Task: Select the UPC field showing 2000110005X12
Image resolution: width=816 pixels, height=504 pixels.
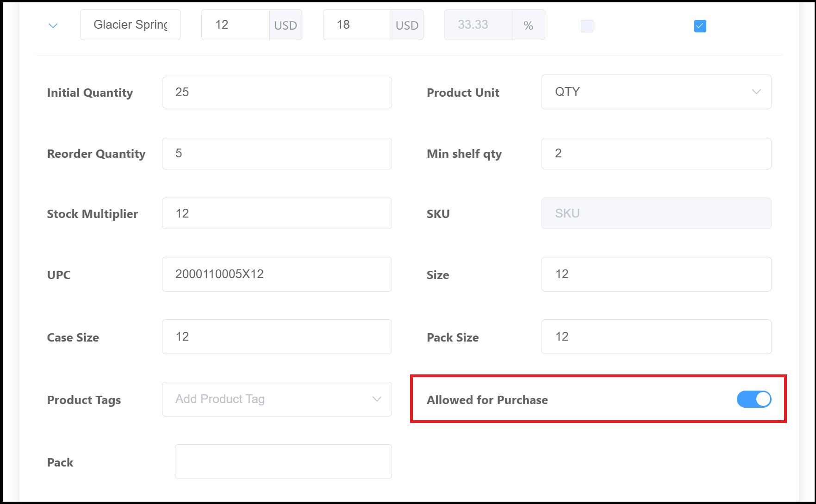Action: (276, 274)
